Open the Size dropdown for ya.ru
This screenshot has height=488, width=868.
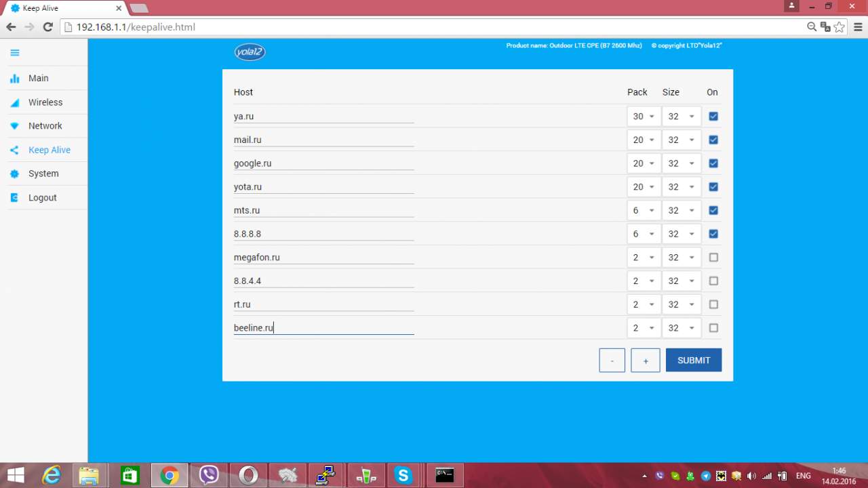click(682, 117)
